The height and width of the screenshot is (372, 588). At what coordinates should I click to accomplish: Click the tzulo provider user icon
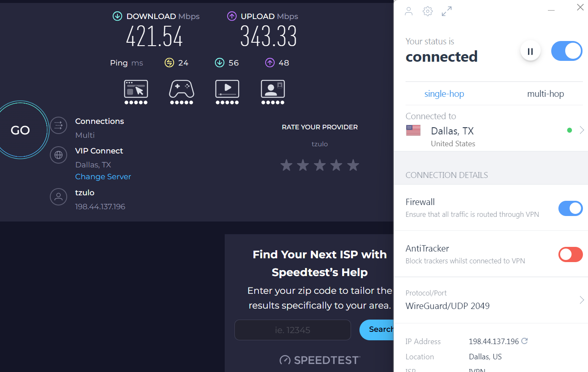click(x=59, y=197)
